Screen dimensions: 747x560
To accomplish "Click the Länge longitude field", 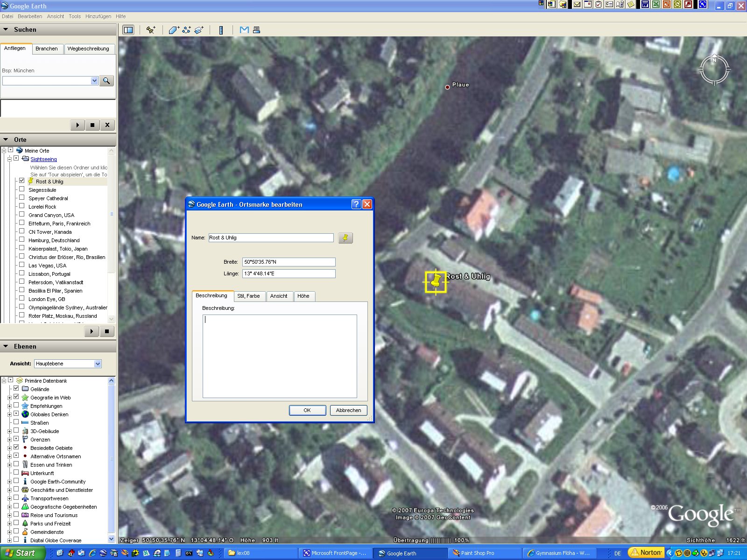I will pyautogui.click(x=289, y=273).
